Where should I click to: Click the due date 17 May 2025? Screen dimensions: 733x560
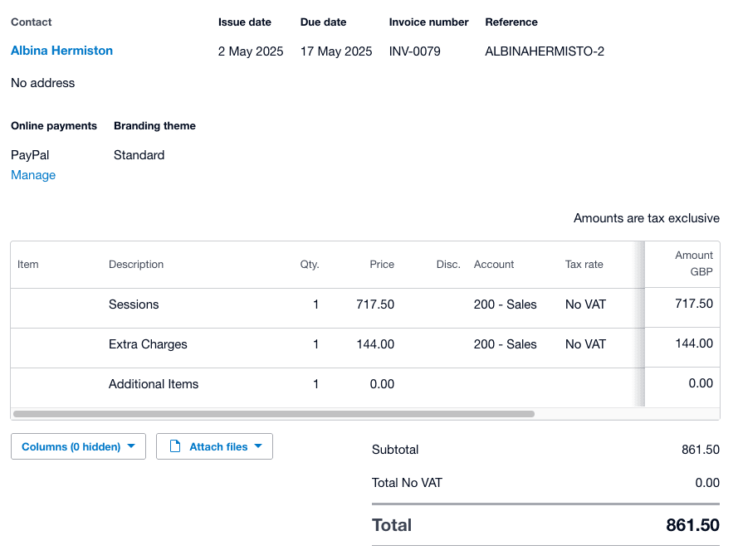(x=336, y=51)
